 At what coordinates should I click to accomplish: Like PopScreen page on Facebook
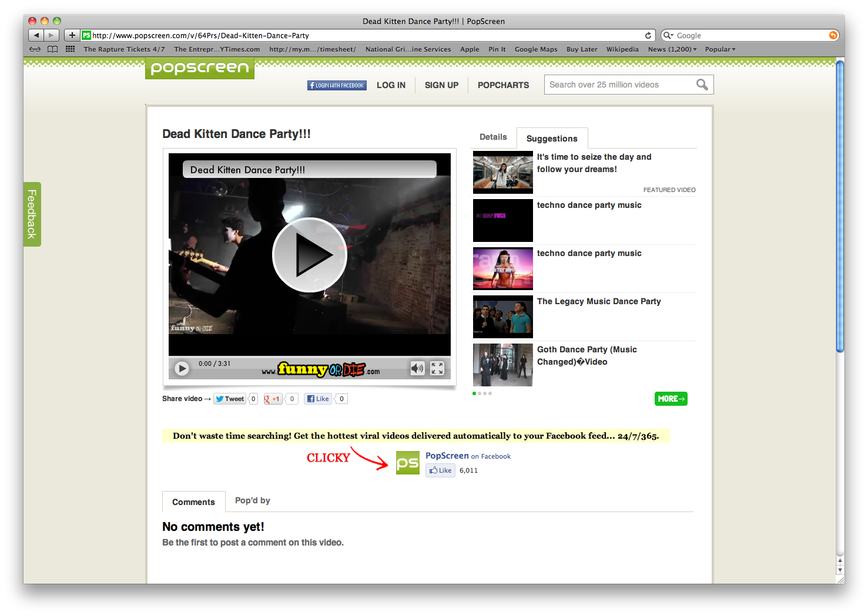click(x=440, y=470)
